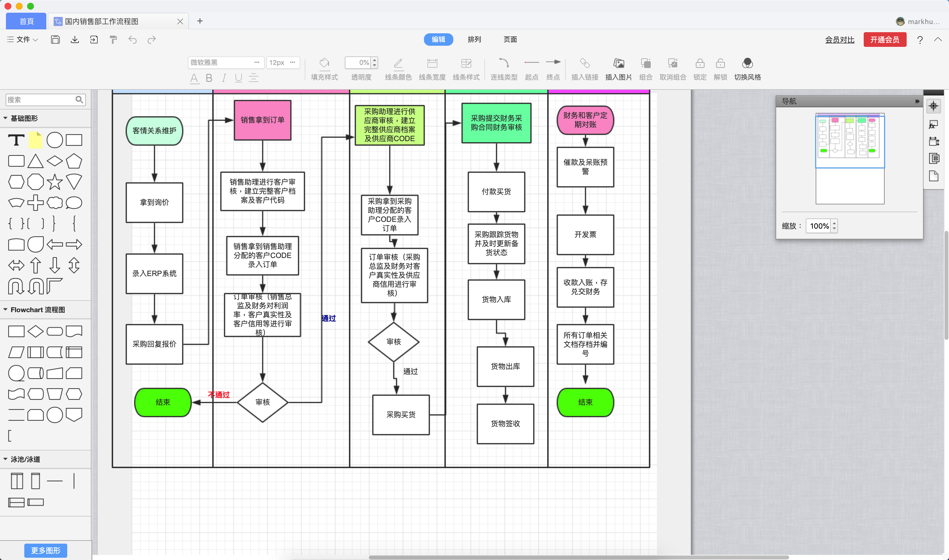949x560 pixels.
Task: Click 插入链接 insert link
Action: click(585, 69)
